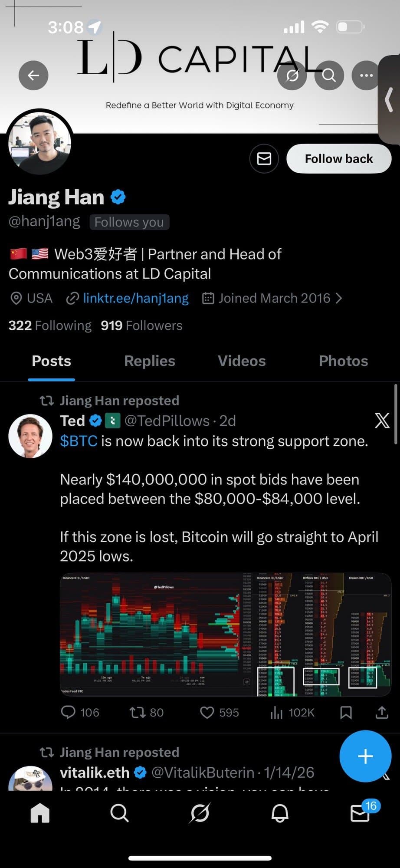Viewport: 400px width, 868px height.
Task: Go back using the arrow on the banner
Action: click(x=33, y=75)
